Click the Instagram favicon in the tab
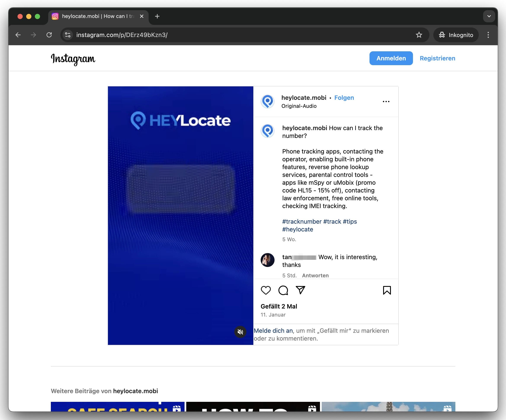The image size is (506, 420). coord(55,16)
